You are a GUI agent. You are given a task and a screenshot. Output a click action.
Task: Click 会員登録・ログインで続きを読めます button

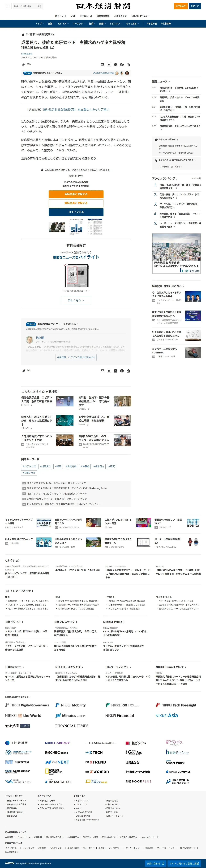tap(76, 357)
